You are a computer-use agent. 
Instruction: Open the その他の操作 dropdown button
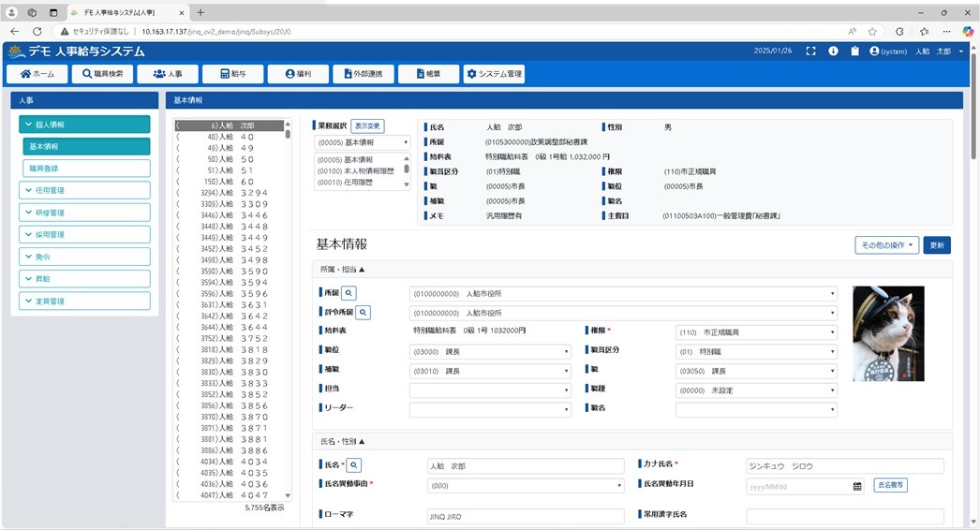[885, 245]
